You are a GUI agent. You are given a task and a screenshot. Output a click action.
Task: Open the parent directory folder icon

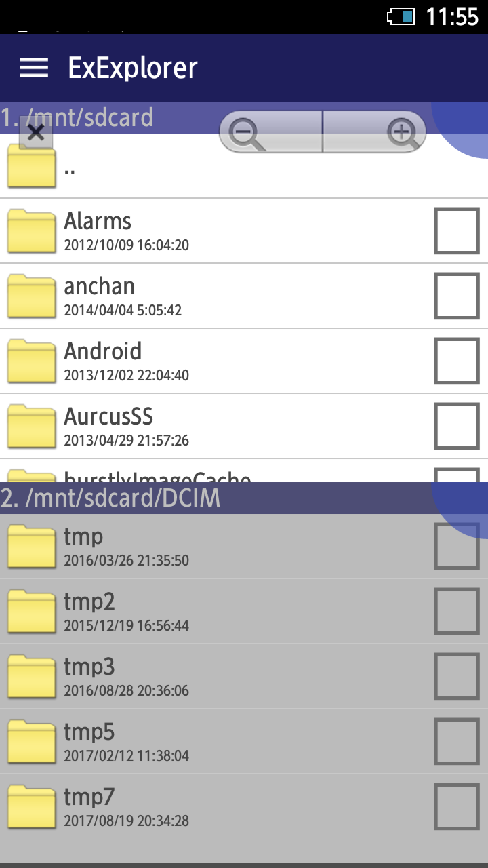(31, 166)
